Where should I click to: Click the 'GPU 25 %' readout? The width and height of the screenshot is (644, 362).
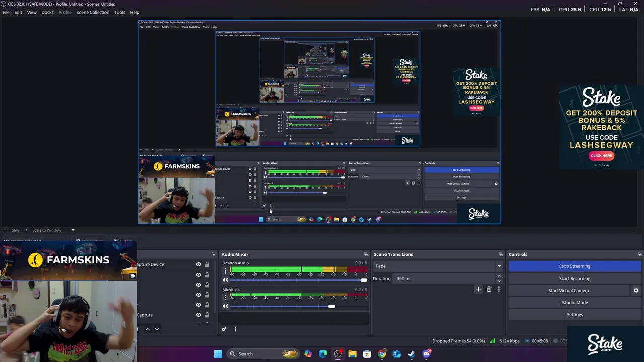coord(570,9)
